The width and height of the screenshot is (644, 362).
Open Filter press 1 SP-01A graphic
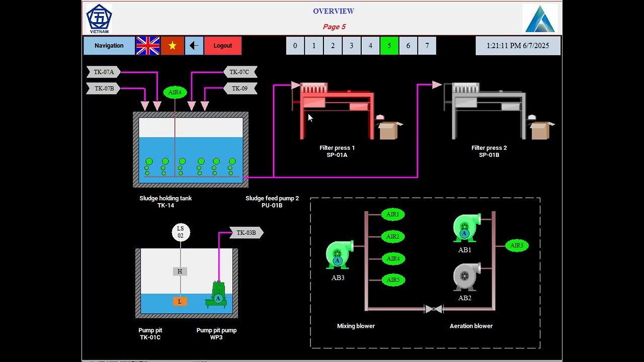pos(333,111)
